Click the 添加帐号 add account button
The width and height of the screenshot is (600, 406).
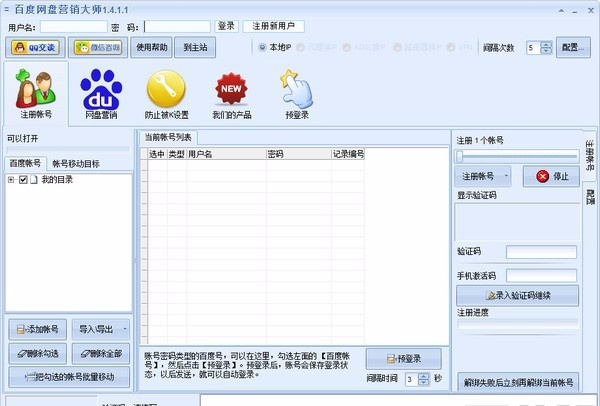(38, 329)
